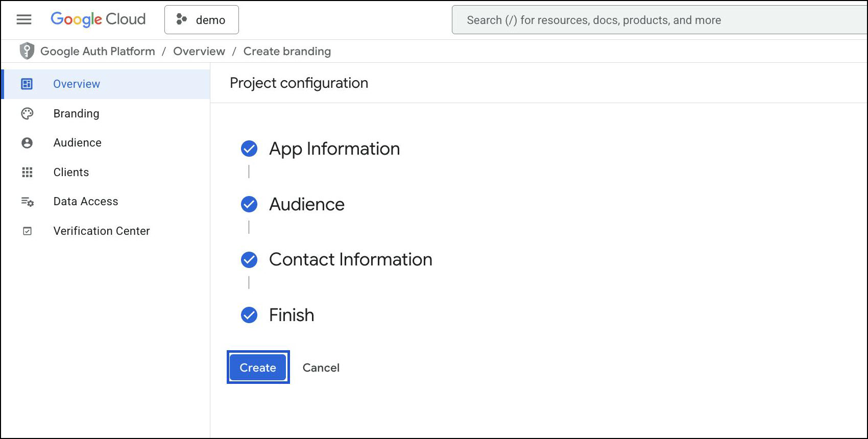Screen dimensions: 868x439
Task: Click the App Information step checkmark
Action: tap(249, 149)
